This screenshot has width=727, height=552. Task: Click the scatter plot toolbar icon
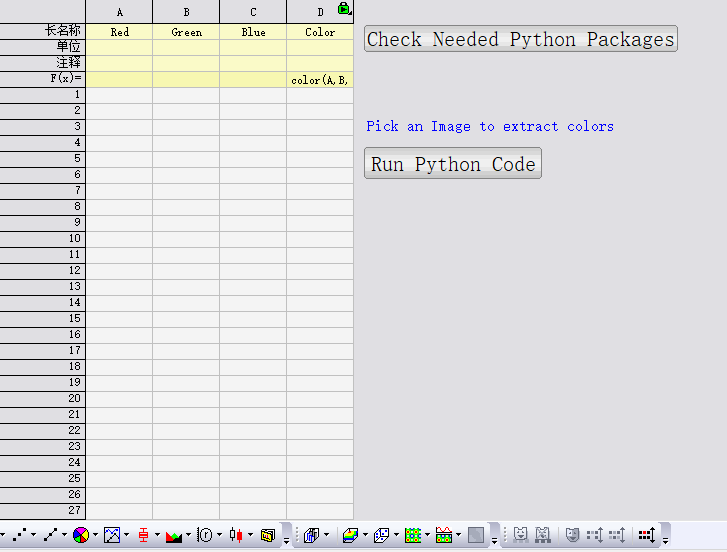[x=20, y=535]
